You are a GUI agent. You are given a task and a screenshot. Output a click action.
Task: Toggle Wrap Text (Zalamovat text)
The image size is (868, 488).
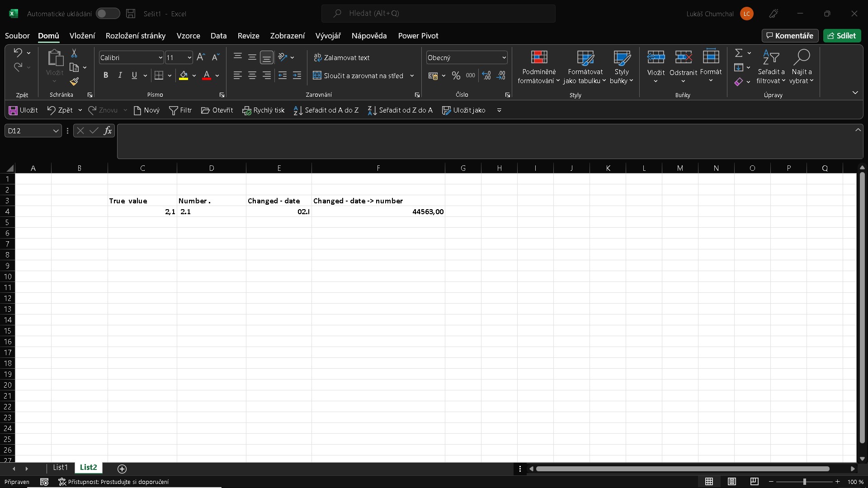pos(342,57)
